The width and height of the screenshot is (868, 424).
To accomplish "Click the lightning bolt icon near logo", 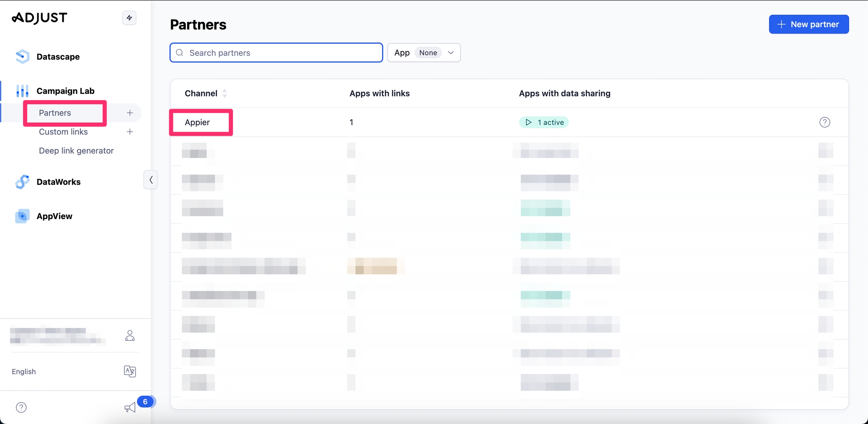I will click(129, 18).
